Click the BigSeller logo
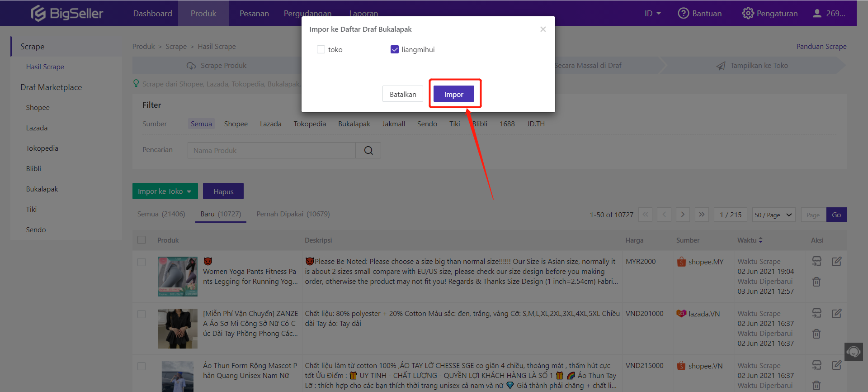Image resolution: width=868 pixels, height=392 pixels. coord(67,13)
